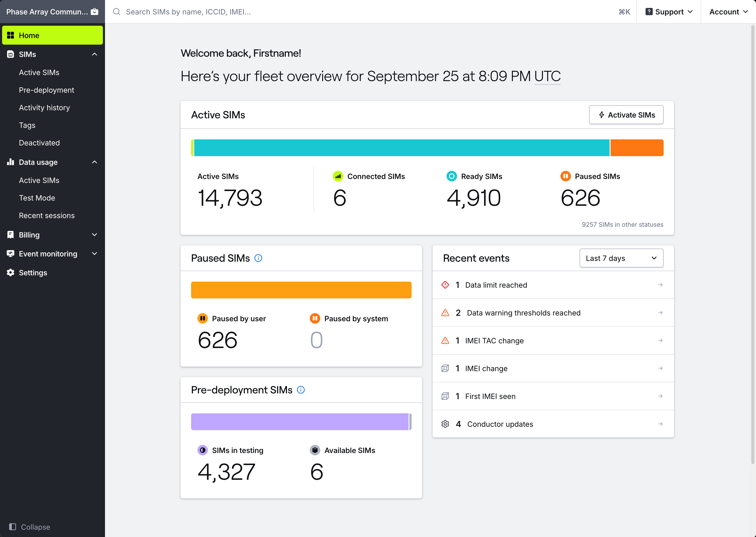
Task: Click the Available SIMs box icon
Action: (x=315, y=450)
